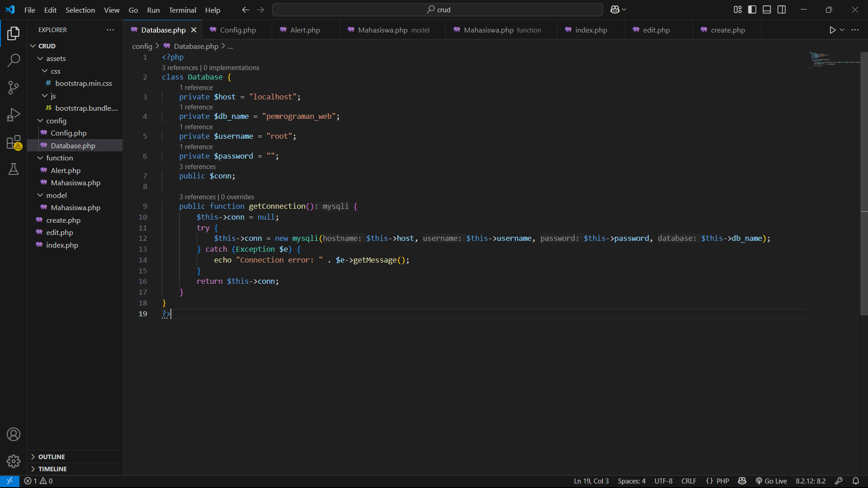Switch to the Alert.php tab

tap(304, 30)
